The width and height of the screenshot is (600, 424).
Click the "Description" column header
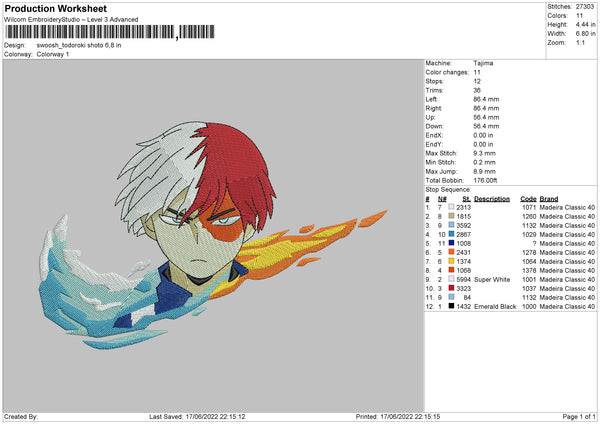[492, 199]
